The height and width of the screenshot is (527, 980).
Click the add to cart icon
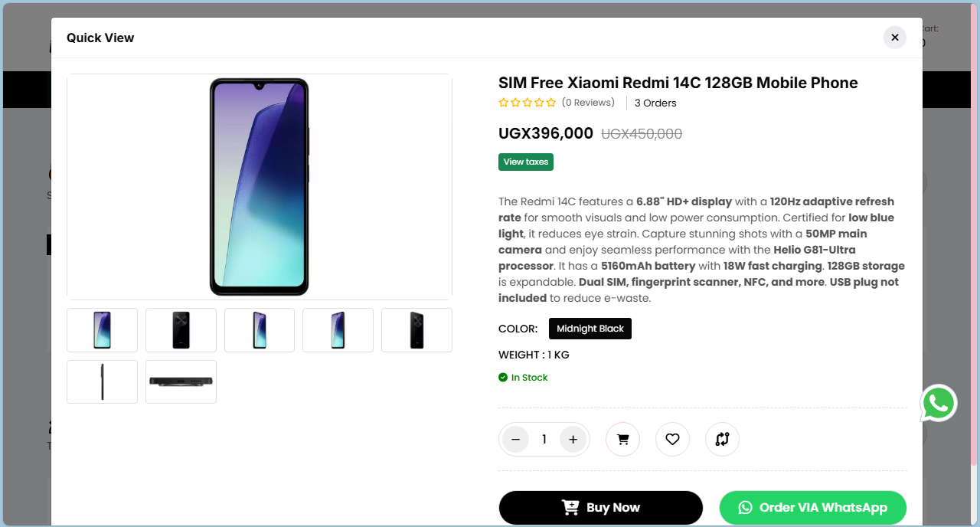(622, 440)
